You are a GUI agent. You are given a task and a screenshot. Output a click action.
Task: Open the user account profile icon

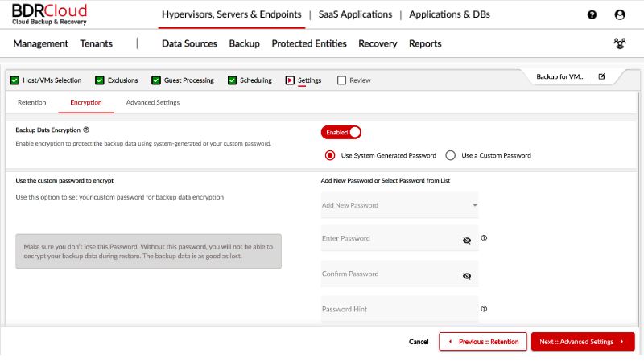[x=620, y=14]
